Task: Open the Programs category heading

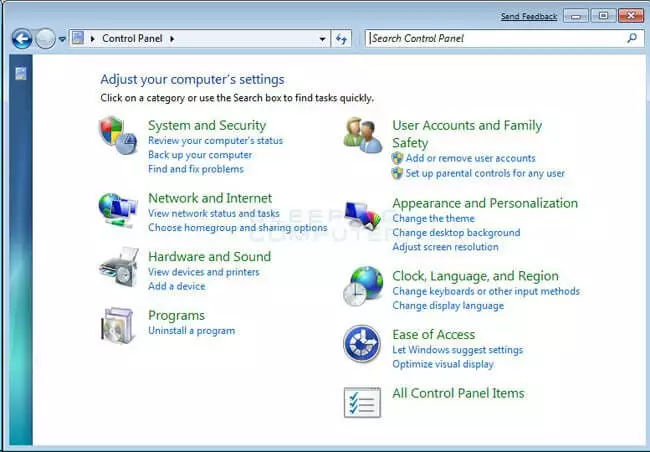Action: pos(177,316)
